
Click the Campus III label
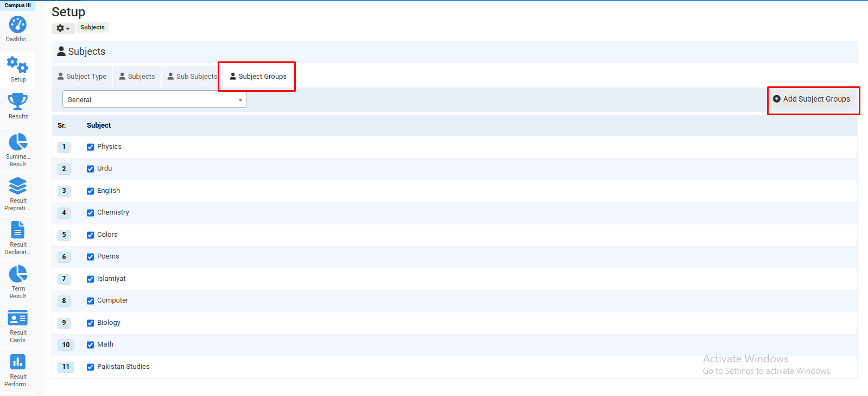pyautogui.click(x=18, y=5)
